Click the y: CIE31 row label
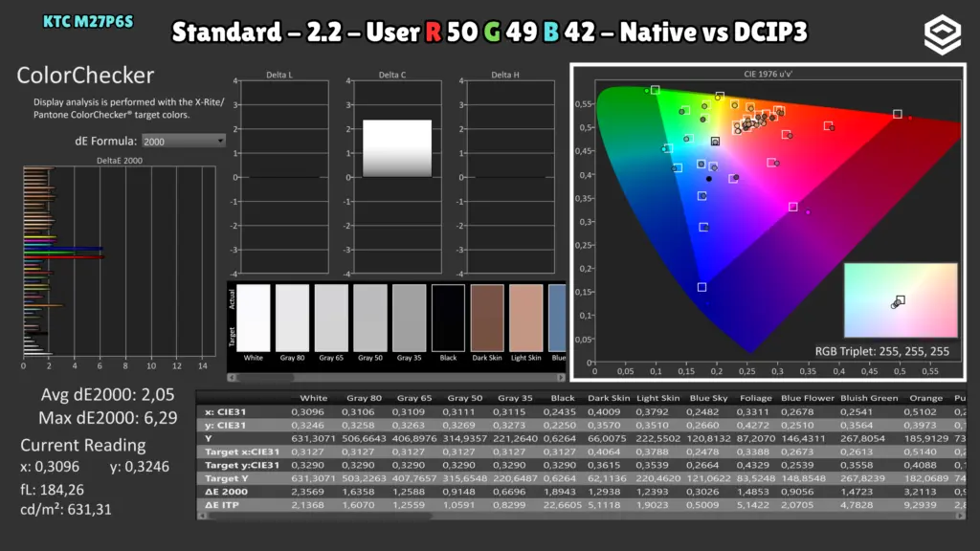Screen dimensions: 980x551 [x=225, y=426]
